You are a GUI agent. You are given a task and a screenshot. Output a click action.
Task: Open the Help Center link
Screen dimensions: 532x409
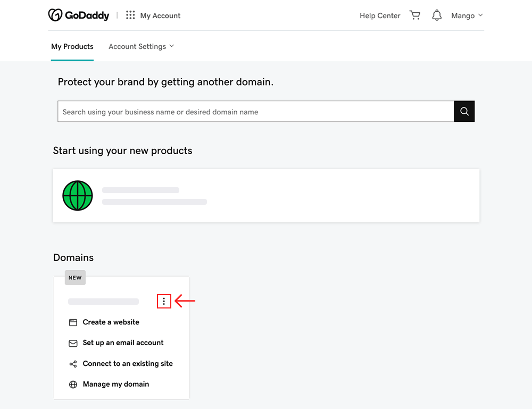380,15
